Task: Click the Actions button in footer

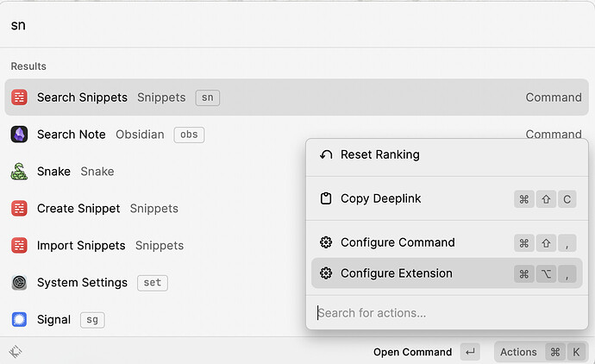Action: [542, 352]
